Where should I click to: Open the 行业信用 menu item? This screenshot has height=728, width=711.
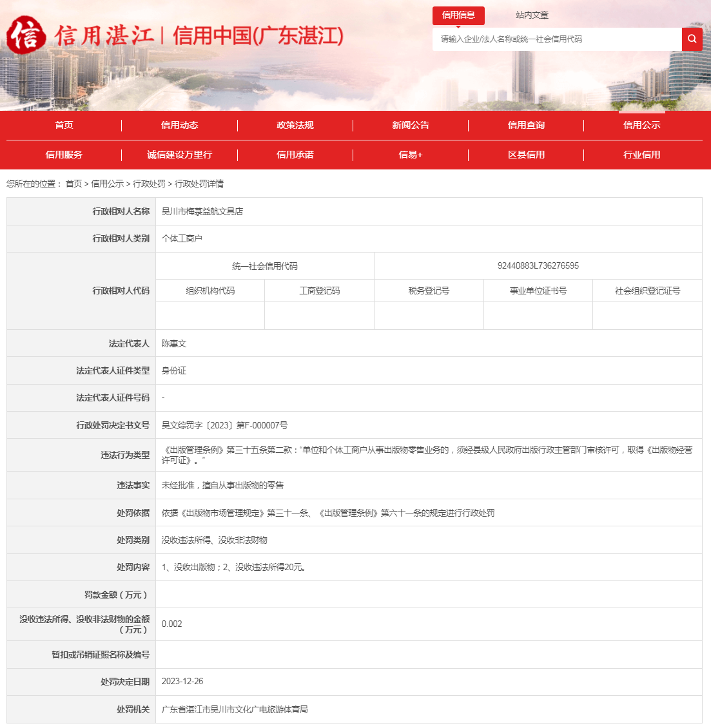[642, 155]
